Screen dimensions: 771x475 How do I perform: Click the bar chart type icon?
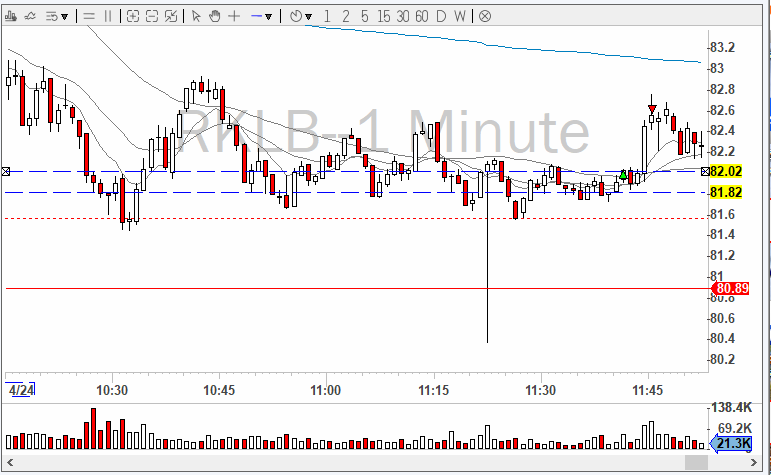[10, 16]
